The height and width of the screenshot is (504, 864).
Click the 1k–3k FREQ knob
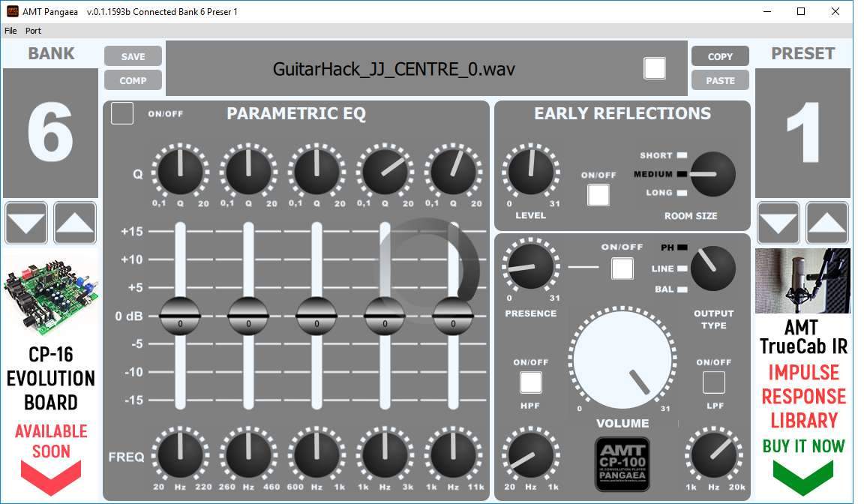[x=385, y=454]
